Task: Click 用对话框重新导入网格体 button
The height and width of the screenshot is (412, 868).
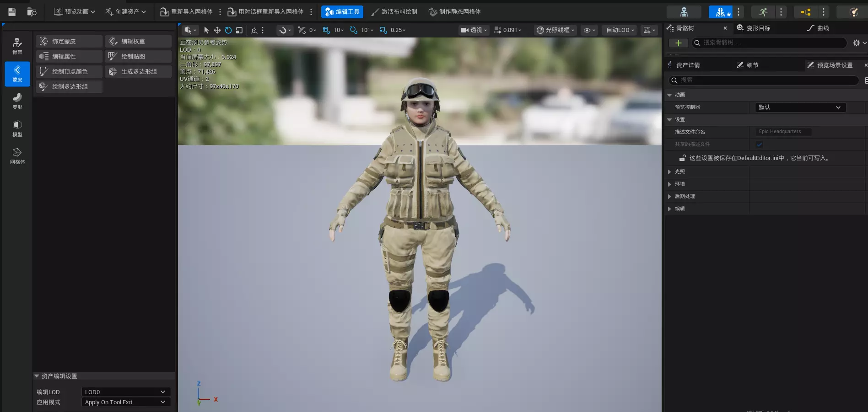Action: tap(266, 12)
